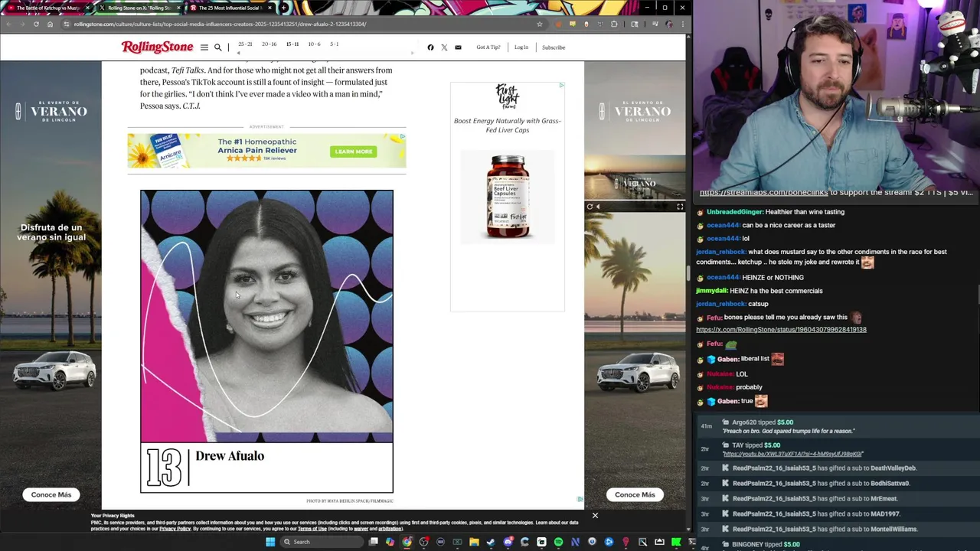Click the Drew Afualo portrait image
The width and height of the screenshot is (980, 551).
(266, 316)
